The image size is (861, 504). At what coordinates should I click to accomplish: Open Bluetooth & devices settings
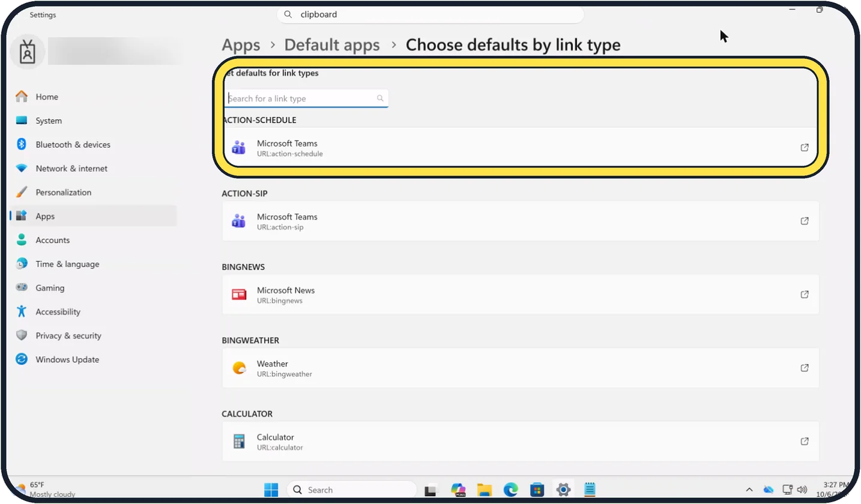coord(93,145)
